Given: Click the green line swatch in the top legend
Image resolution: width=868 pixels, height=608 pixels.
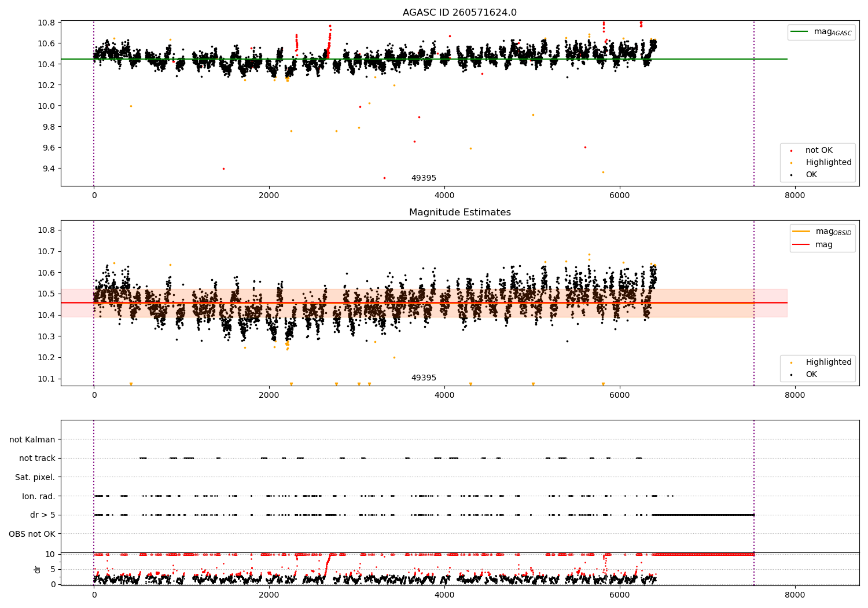Looking at the screenshot, I should tap(800, 32).
